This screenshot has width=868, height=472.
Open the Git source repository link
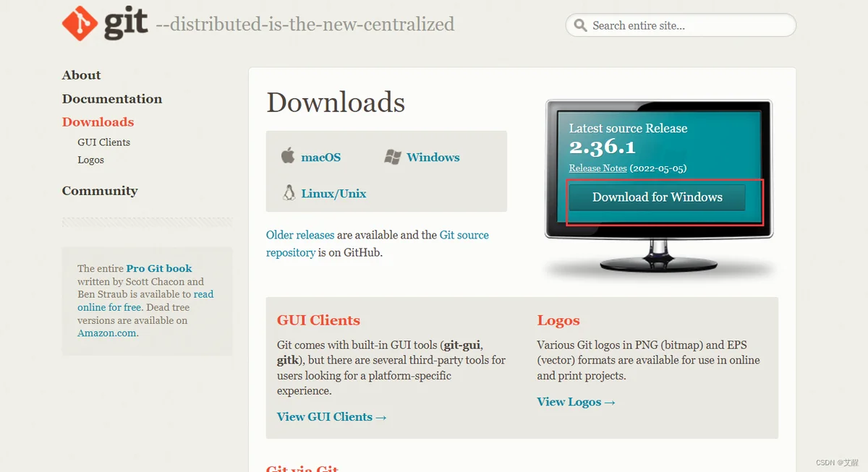click(378, 244)
